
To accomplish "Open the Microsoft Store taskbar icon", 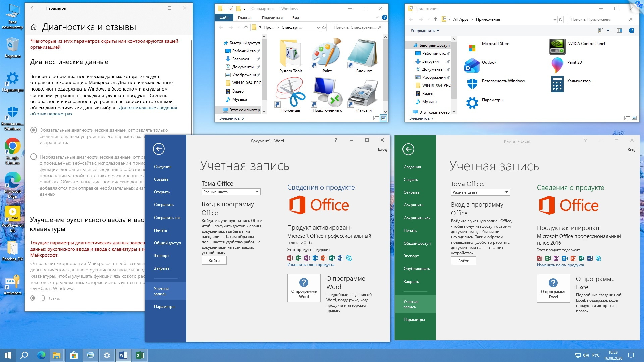I will (74, 355).
